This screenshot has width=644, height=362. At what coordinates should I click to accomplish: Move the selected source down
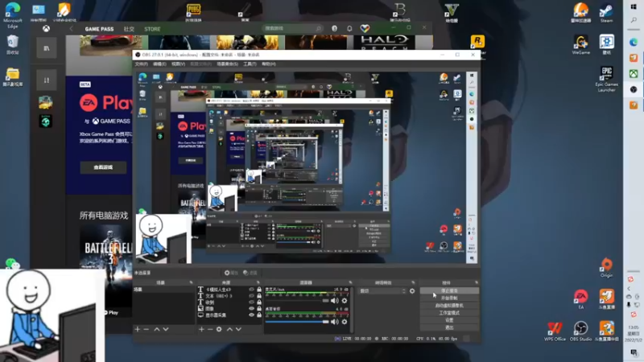[238, 329]
